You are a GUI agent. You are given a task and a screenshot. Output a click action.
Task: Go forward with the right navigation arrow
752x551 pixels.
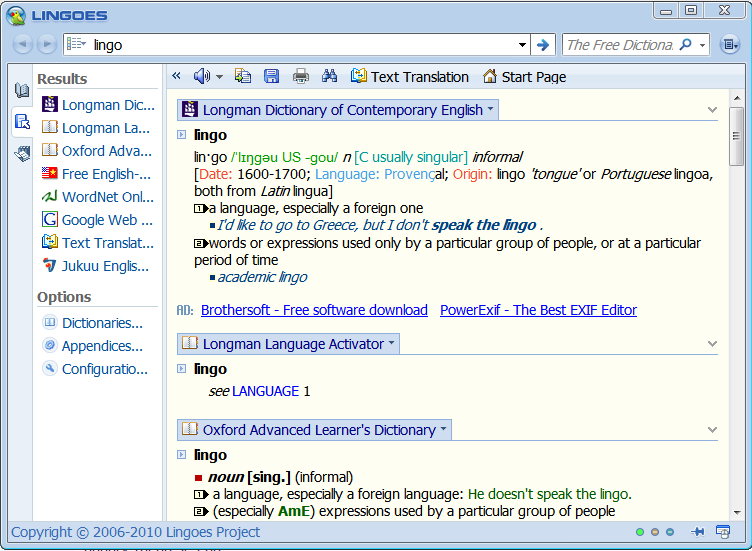click(x=47, y=45)
